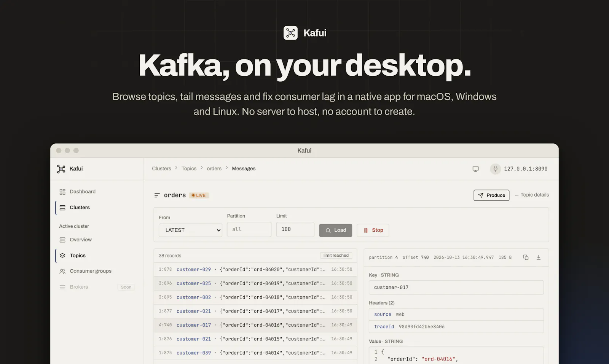This screenshot has height=364, width=609.
Task: Click the Load button
Action: click(x=335, y=230)
